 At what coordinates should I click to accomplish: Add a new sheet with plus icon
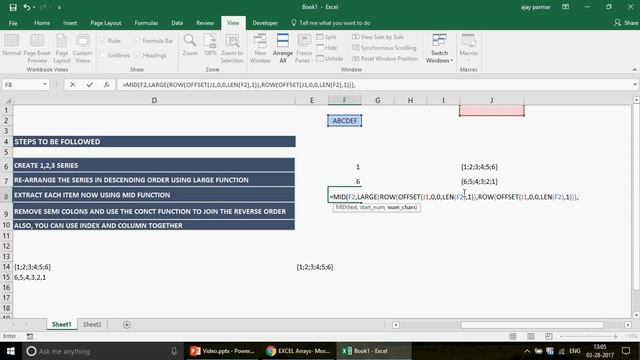click(127, 324)
